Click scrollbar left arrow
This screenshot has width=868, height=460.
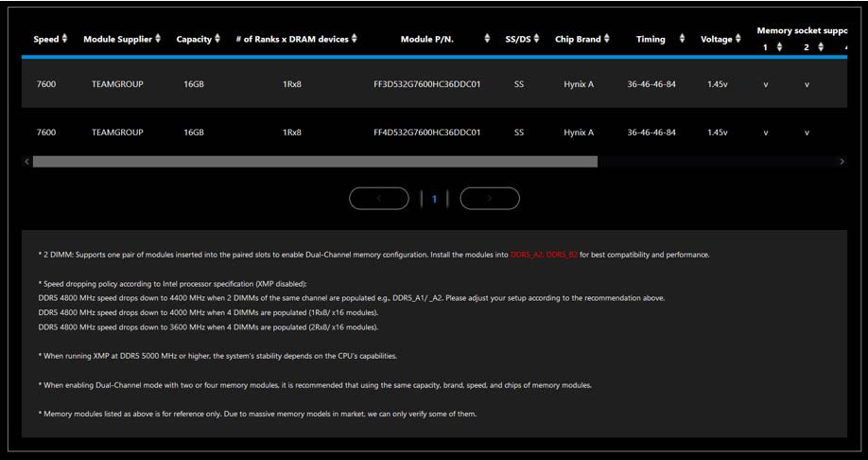coord(26,162)
